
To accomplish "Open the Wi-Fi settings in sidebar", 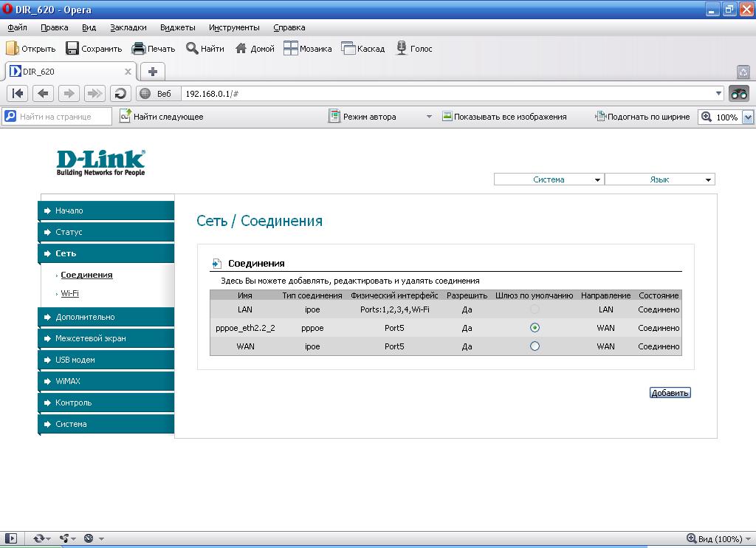I will point(69,293).
